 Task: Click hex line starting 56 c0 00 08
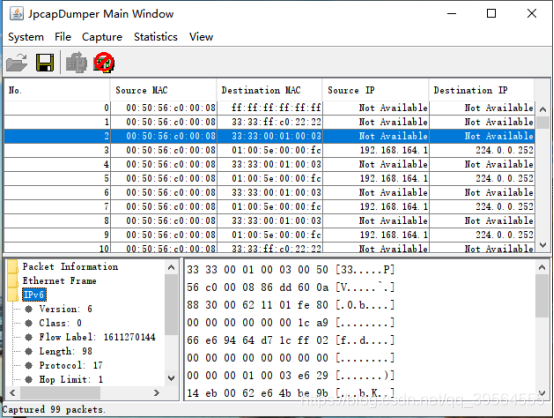290,287
